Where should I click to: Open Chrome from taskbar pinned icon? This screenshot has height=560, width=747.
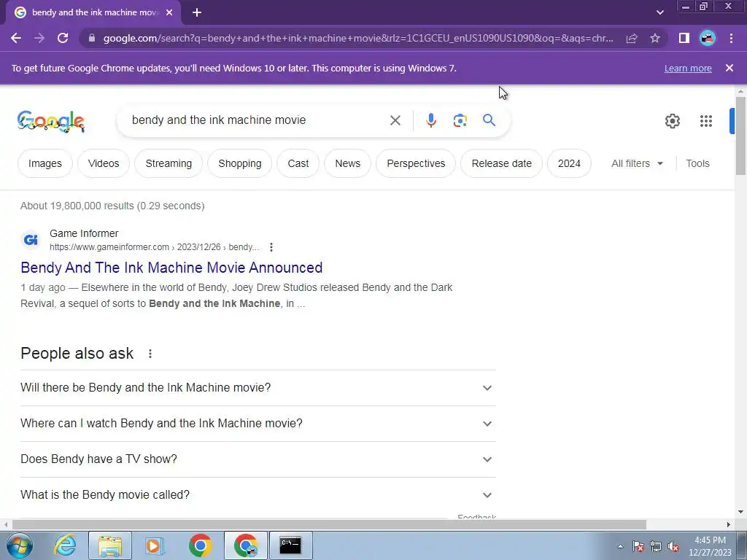coord(201,545)
